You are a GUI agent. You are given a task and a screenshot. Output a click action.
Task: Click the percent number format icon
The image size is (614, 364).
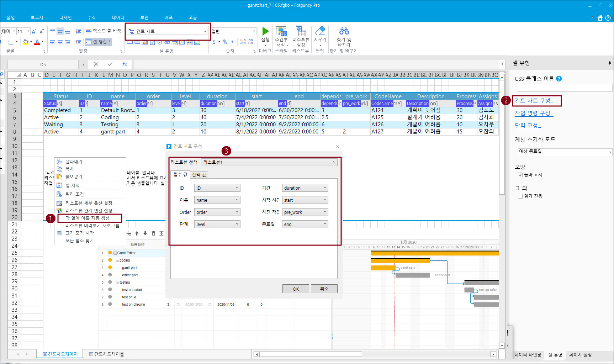[x=225, y=42]
